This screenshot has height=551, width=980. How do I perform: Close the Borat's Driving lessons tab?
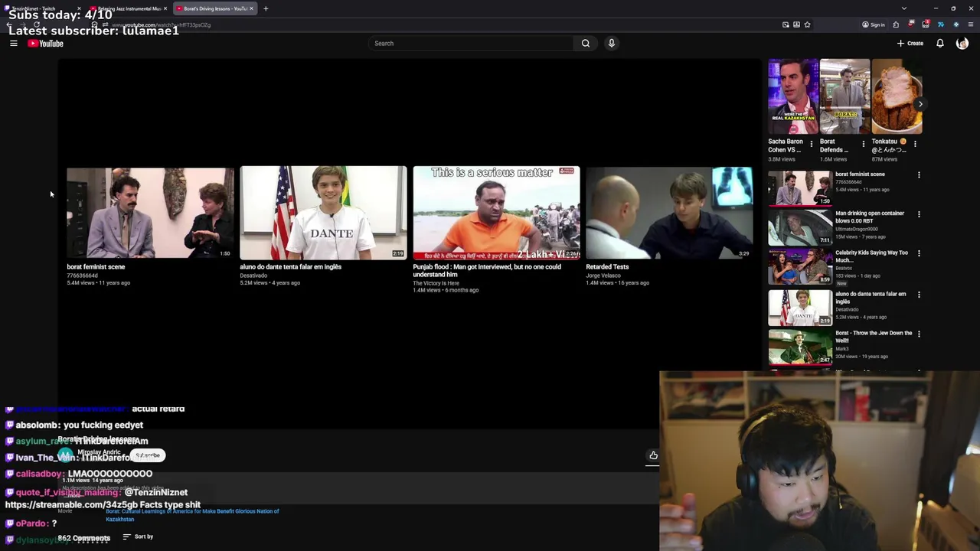[x=251, y=8]
